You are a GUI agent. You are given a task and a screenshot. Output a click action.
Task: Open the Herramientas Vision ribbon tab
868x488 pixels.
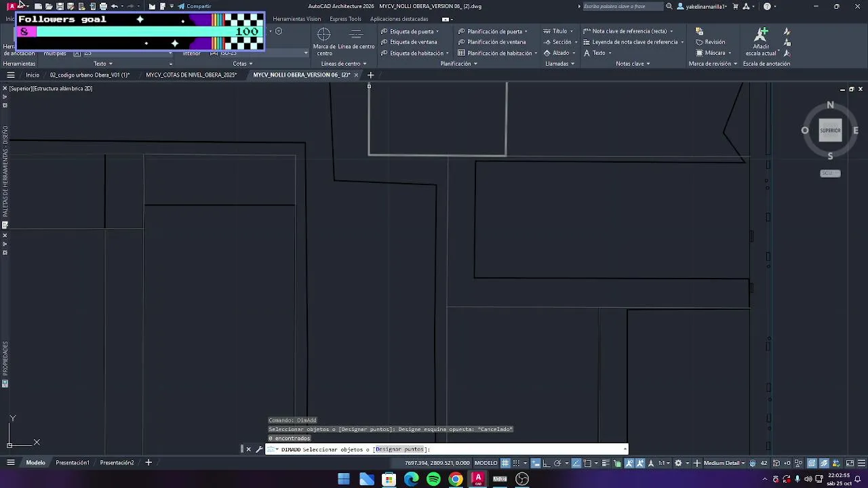pos(297,19)
